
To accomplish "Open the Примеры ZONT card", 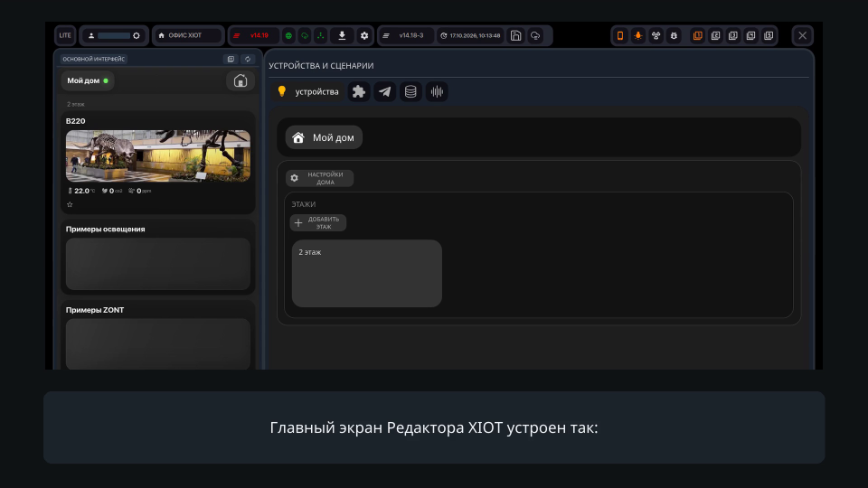I will click(x=157, y=336).
